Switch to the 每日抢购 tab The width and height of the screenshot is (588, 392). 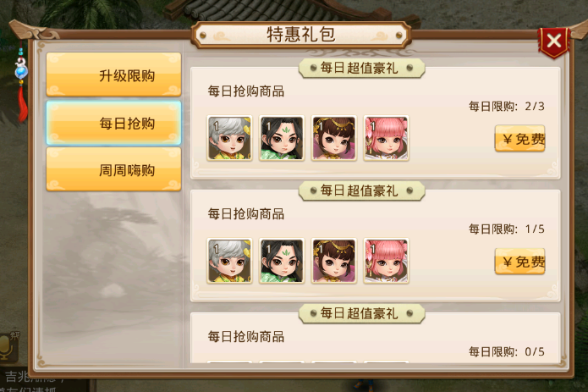pos(113,123)
